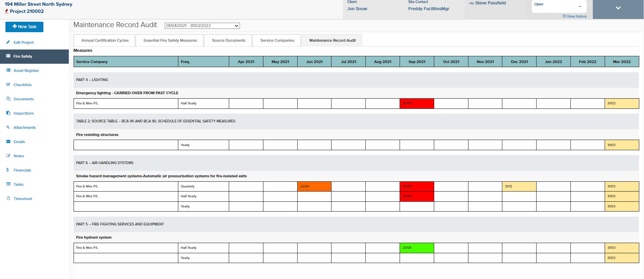Click project manager Steve Passfield
Screen dimensions: 644x279
point(490,3)
